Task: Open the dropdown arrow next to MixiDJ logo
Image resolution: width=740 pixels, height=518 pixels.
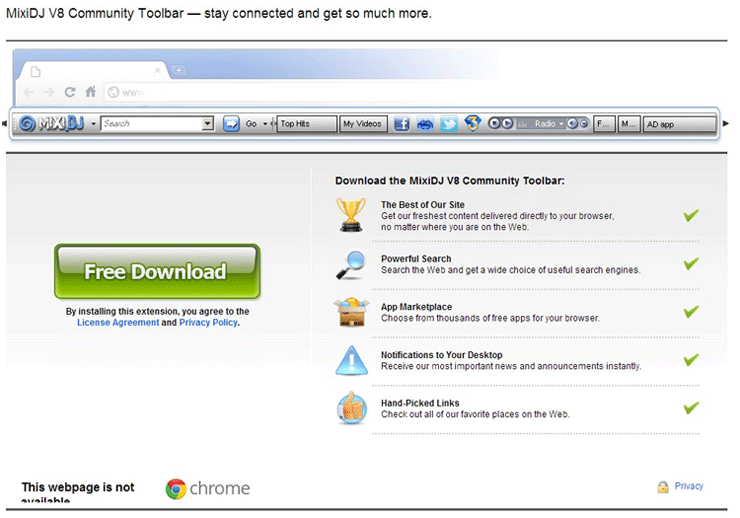Action: [x=93, y=124]
